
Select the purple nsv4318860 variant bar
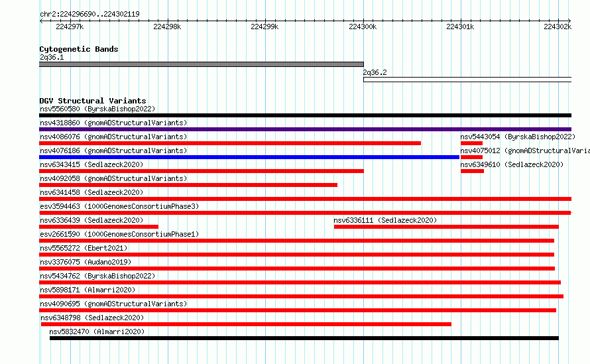305,129
